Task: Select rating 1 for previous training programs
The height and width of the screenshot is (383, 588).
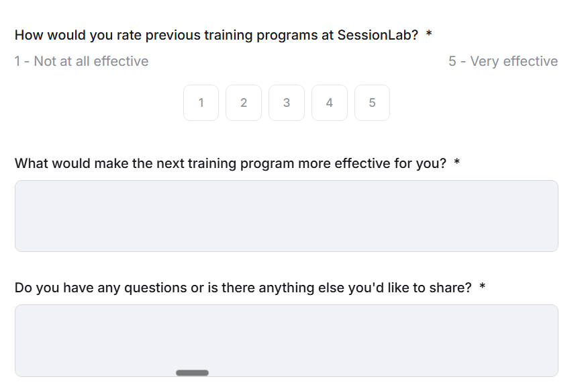Action: (x=201, y=103)
